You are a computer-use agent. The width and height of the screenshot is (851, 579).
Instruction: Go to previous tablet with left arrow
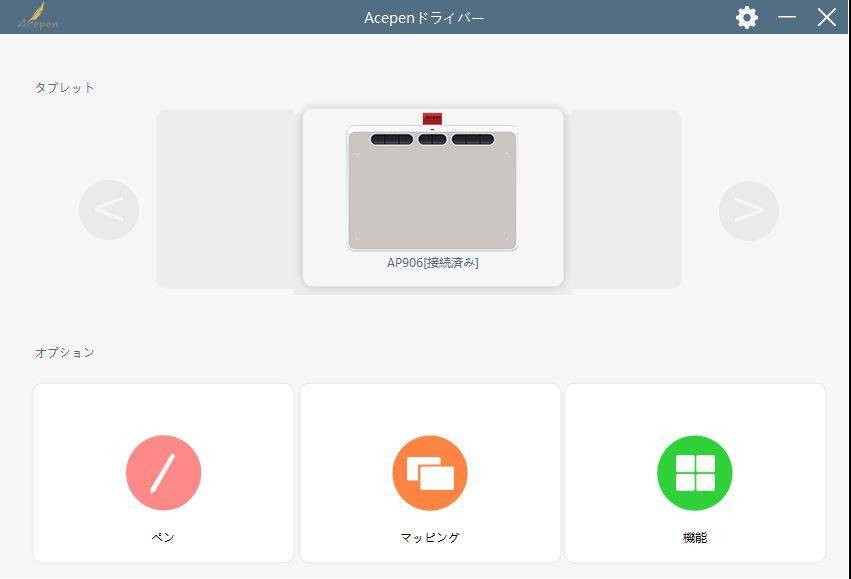(x=109, y=210)
